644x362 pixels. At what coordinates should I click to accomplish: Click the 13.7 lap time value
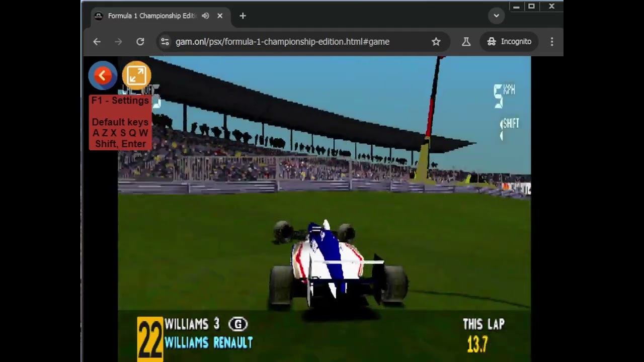tap(477, 344)
